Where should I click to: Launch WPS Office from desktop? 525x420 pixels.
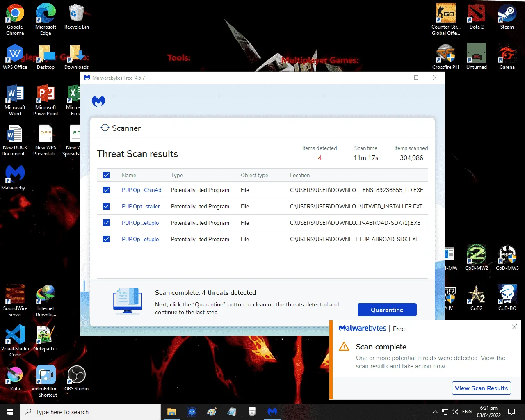pos(15,57)
